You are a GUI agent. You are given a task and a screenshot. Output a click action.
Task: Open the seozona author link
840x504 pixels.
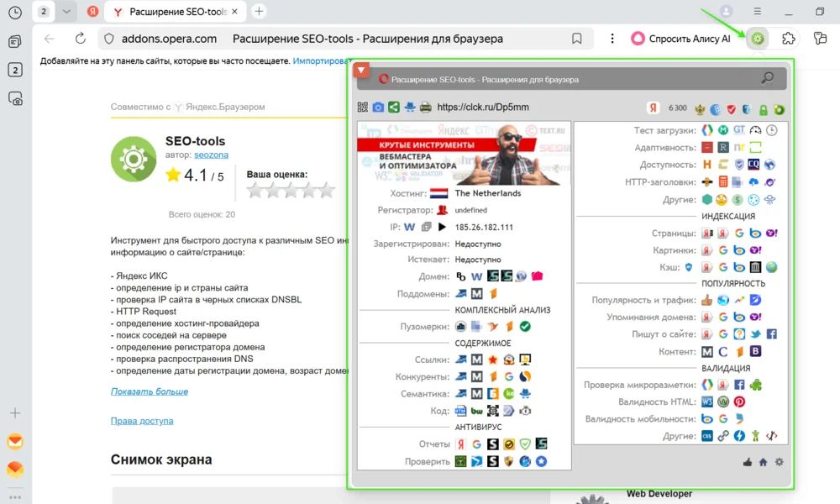[211, 155]
